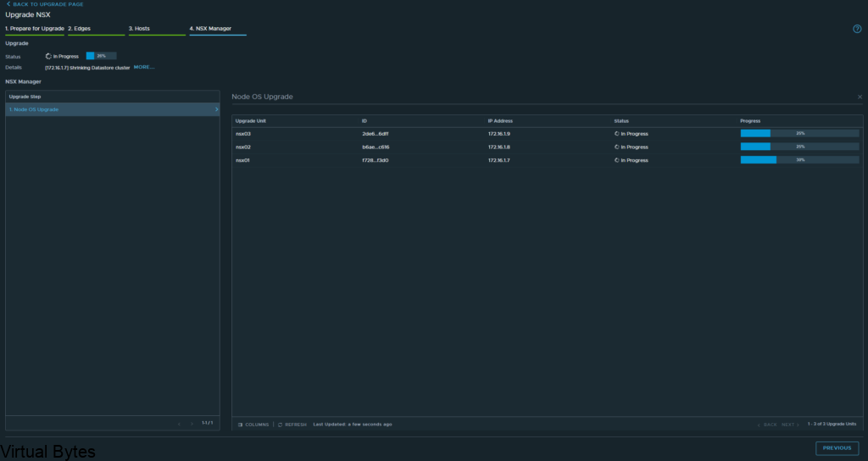The height and width of the screenshot is (461, 868).
Task: Click the Upgrade Step list header
Action: (25, 97)
